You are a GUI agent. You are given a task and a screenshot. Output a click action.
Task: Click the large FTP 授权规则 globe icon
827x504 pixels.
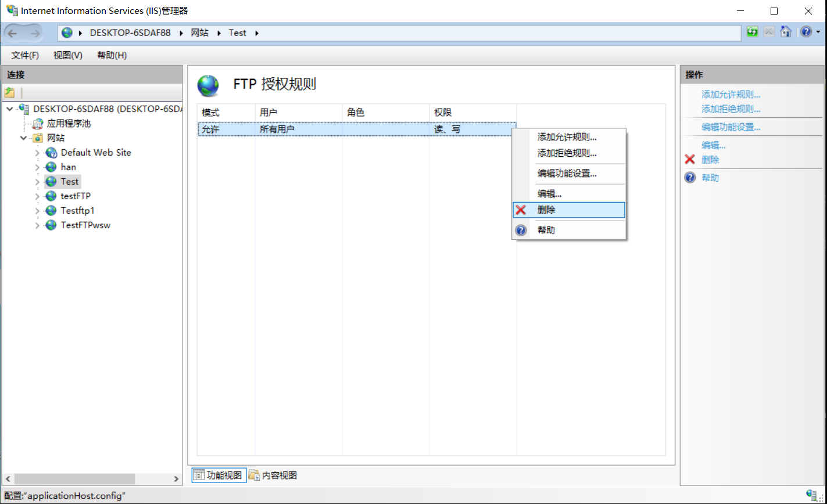point(208,85)
